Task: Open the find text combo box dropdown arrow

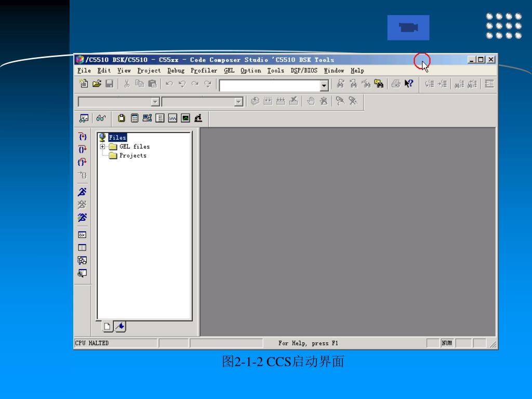Action: click(x=324, y=85)
